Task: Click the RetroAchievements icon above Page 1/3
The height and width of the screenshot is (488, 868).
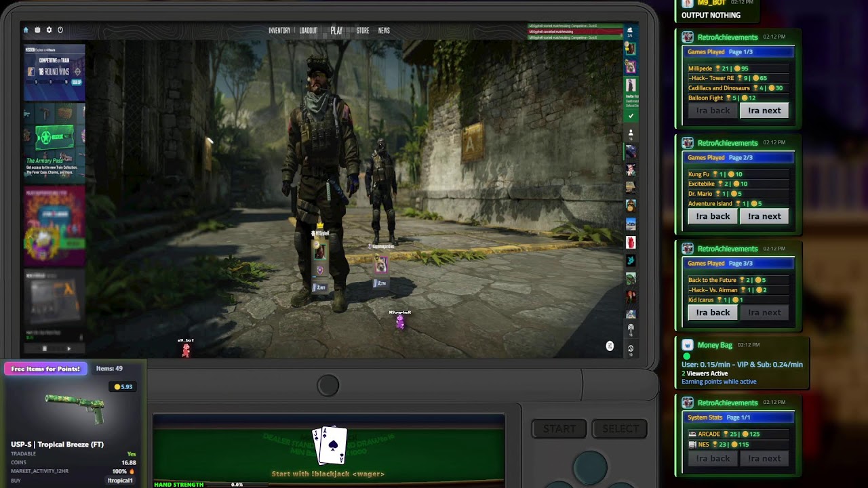Action: click(688, 37)
